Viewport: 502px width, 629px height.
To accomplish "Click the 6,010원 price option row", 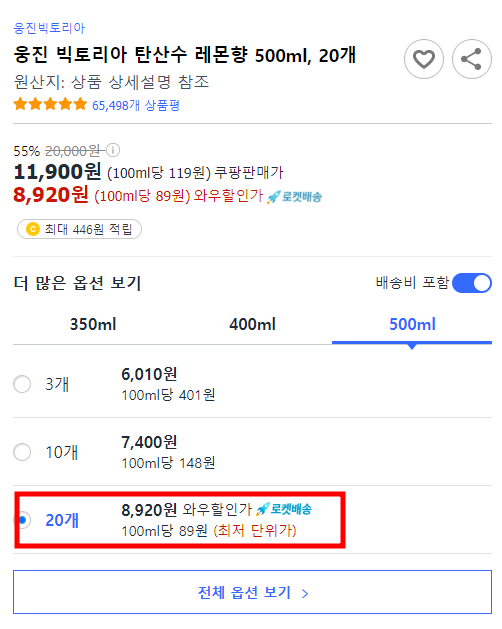I will click(252, 384).
